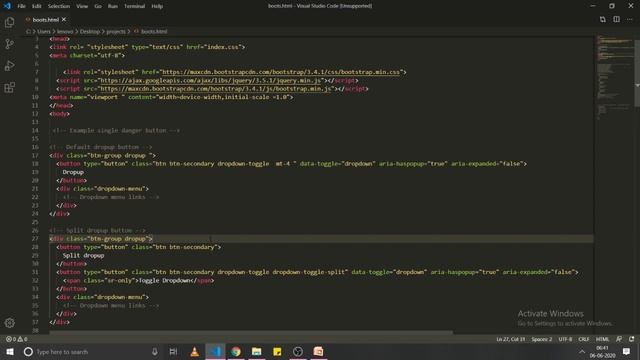Open the Help menu
640x360 pixels.
coord(157,6)
